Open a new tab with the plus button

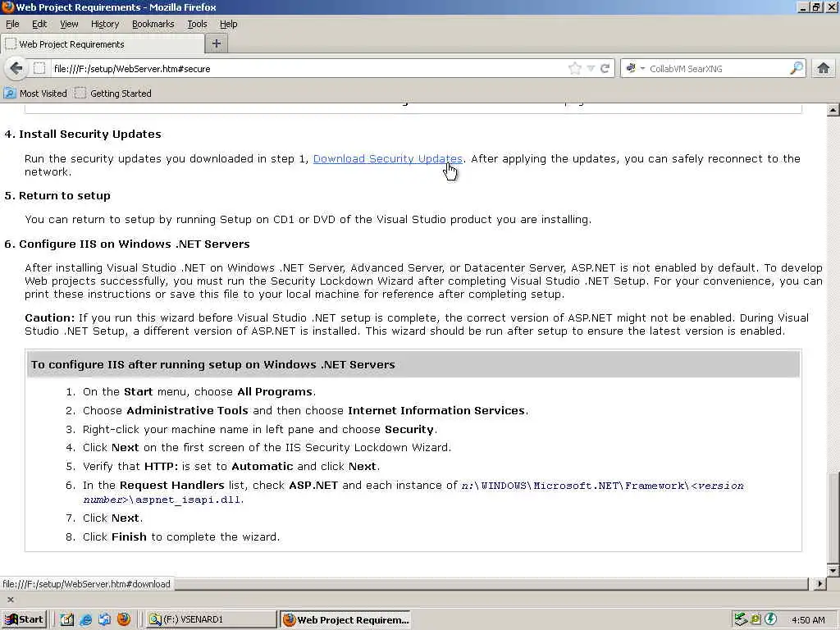[x=217, y=43]
